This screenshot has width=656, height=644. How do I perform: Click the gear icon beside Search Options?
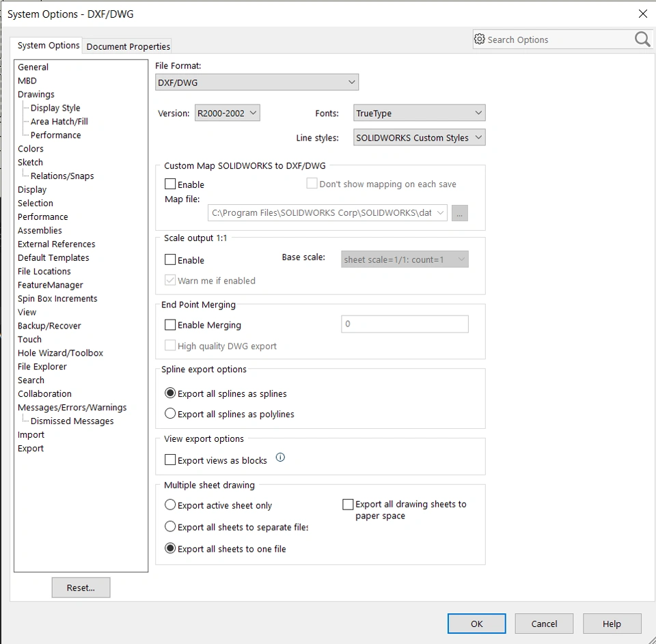click(480, 40)
